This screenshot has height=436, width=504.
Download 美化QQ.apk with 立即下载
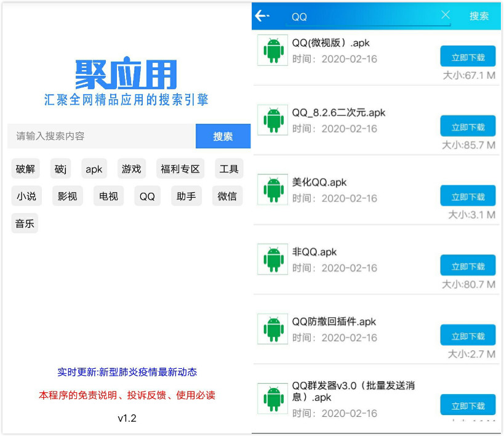coord(468,196)
